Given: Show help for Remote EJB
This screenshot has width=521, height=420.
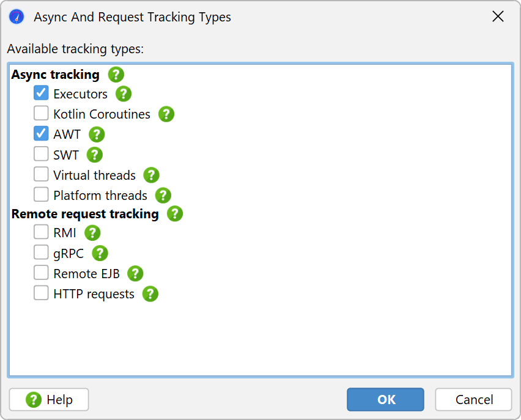Looking at the screenshot, I should pyautogui.click(x=135, y=274).
